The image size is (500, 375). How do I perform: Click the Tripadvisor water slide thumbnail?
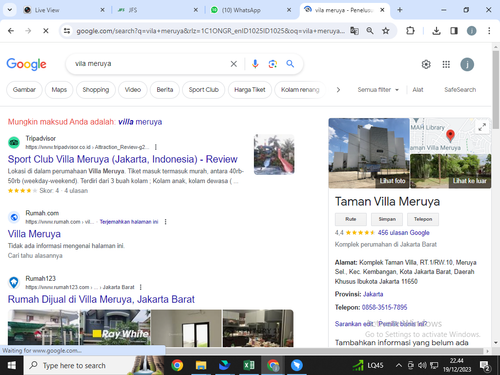(274, 154)
